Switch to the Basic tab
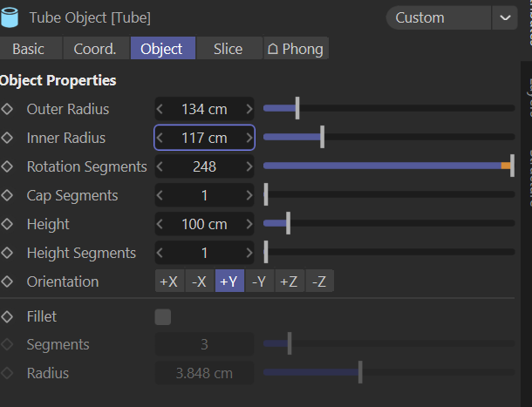 28,49
